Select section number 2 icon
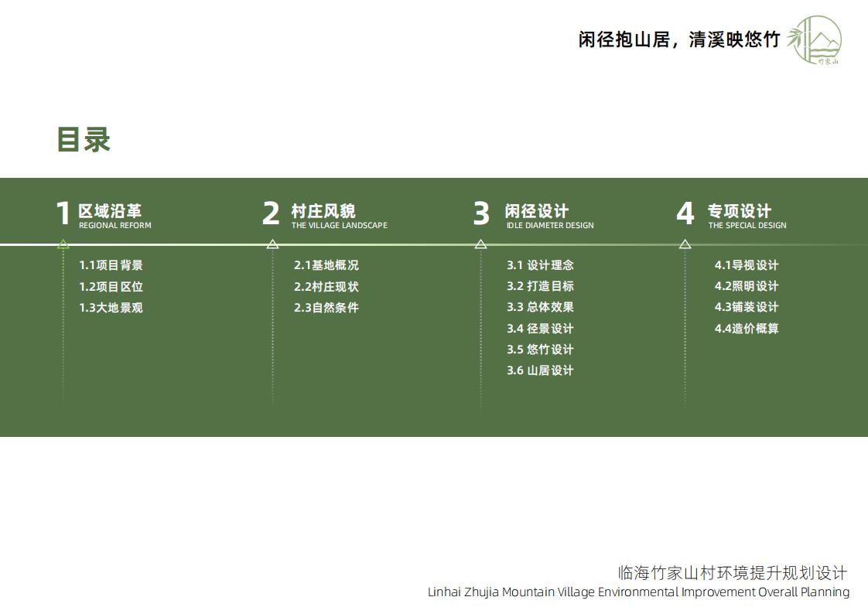 tap(271, 213)
